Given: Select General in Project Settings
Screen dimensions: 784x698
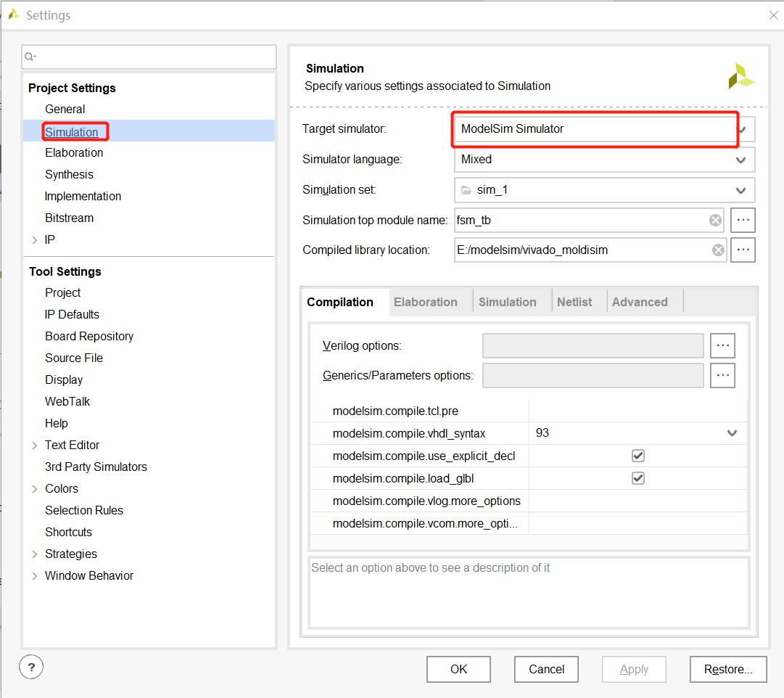Looking at the screenshot, I should 65,109.
